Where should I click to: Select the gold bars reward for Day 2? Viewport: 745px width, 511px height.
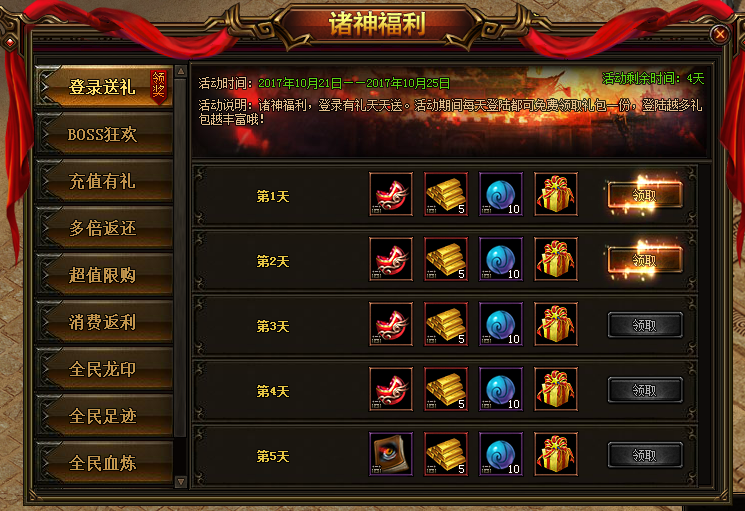[x=446, y=259]
